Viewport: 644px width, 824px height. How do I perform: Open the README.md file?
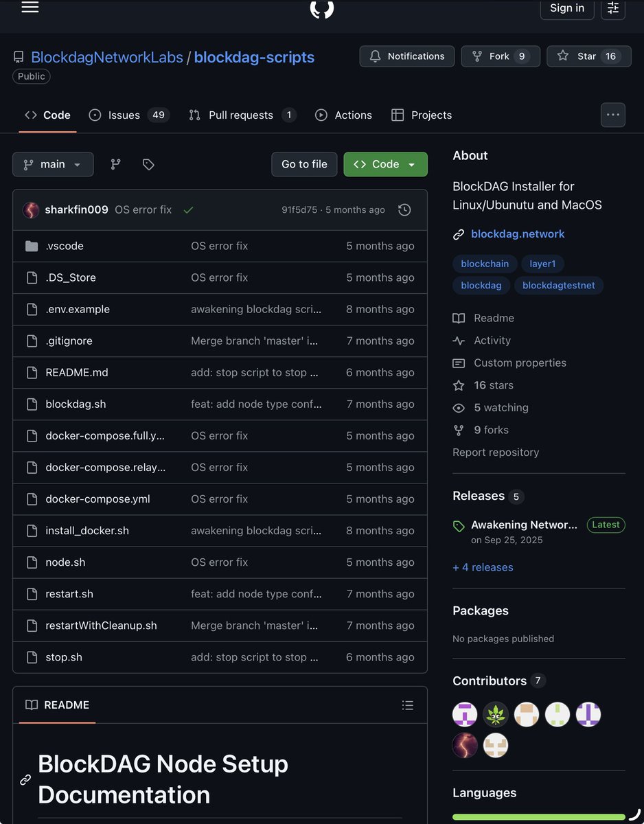click(77, 372)
